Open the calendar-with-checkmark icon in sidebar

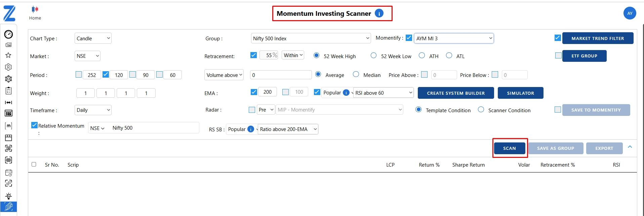pos(8,113)
